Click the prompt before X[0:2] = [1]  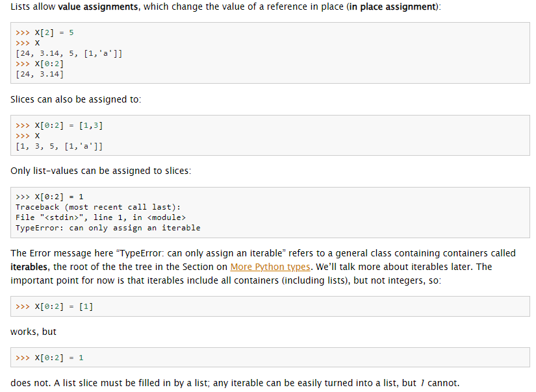23,306
